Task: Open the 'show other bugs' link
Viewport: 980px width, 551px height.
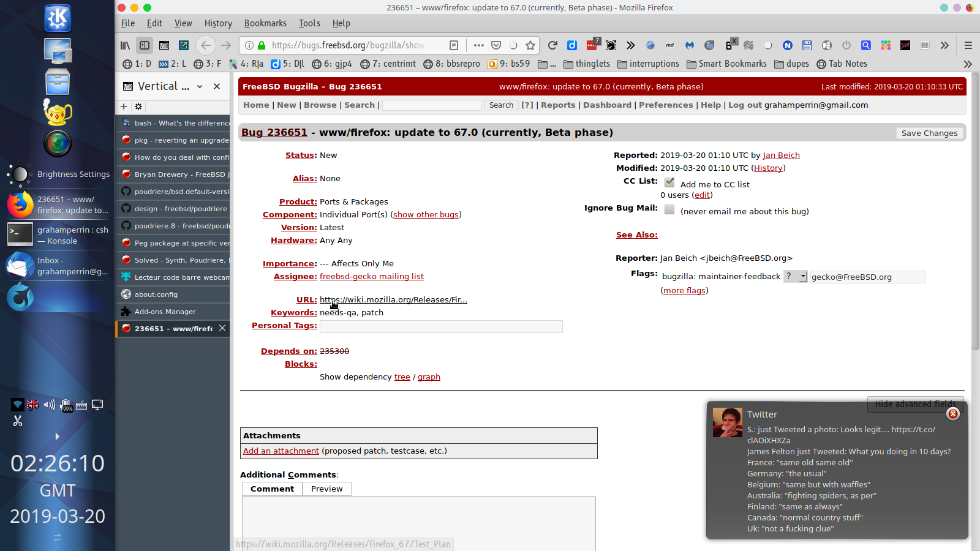Action: (426, 215)
